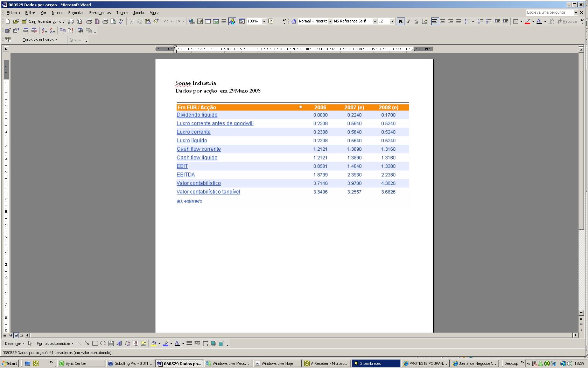
Task: Toggle bold (N) formatting
Action: pos(400,21)
